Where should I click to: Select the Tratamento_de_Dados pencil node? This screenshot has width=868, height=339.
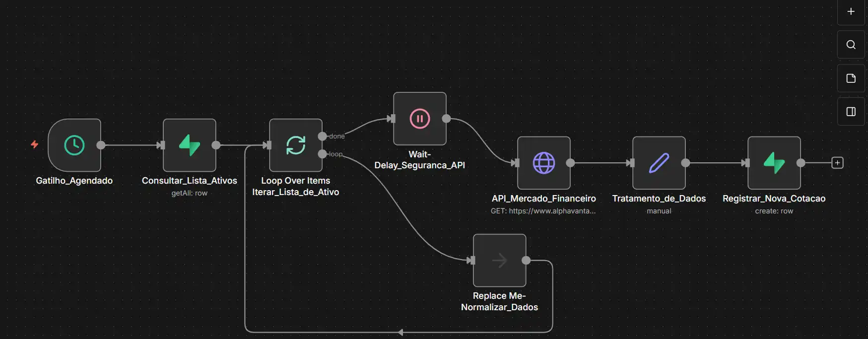click(x=659, y=163)
